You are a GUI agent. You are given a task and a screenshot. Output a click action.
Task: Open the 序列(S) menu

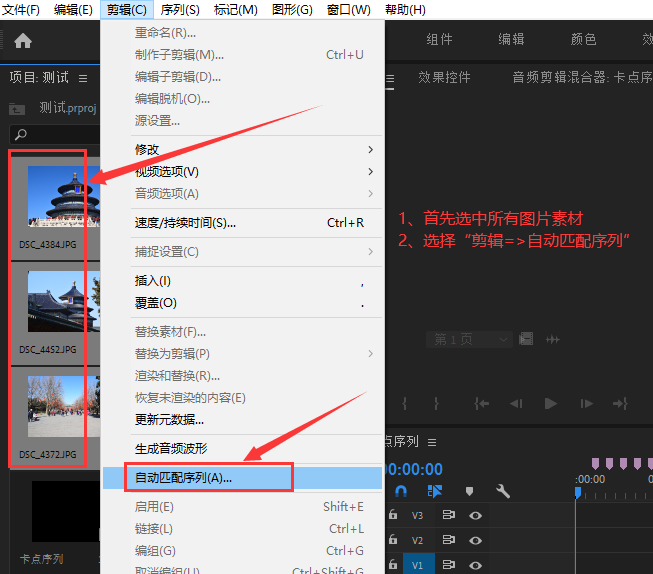click(180, 10)
